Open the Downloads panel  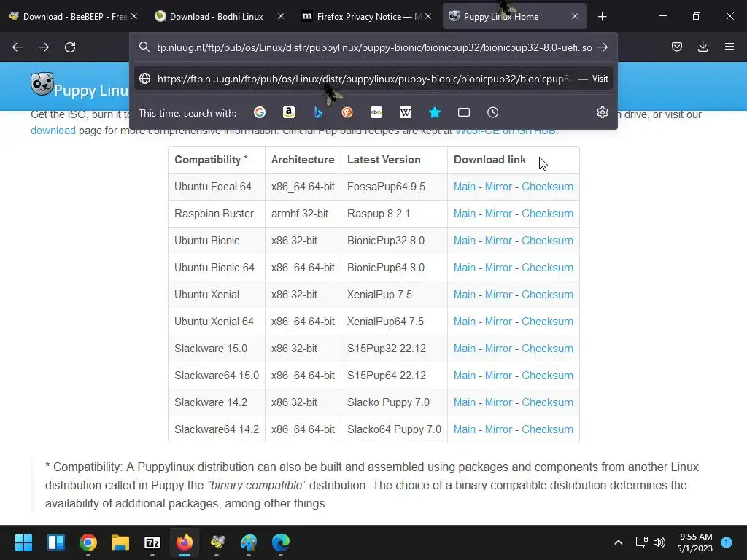click(703, 47)
